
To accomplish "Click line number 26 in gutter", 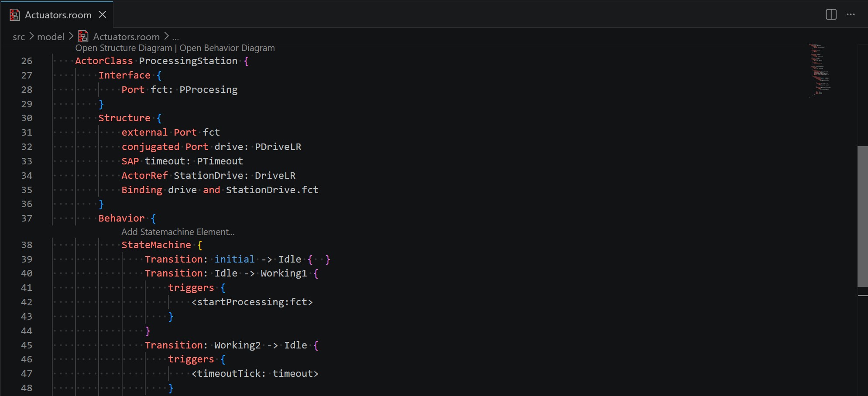I will coord(27,61).
